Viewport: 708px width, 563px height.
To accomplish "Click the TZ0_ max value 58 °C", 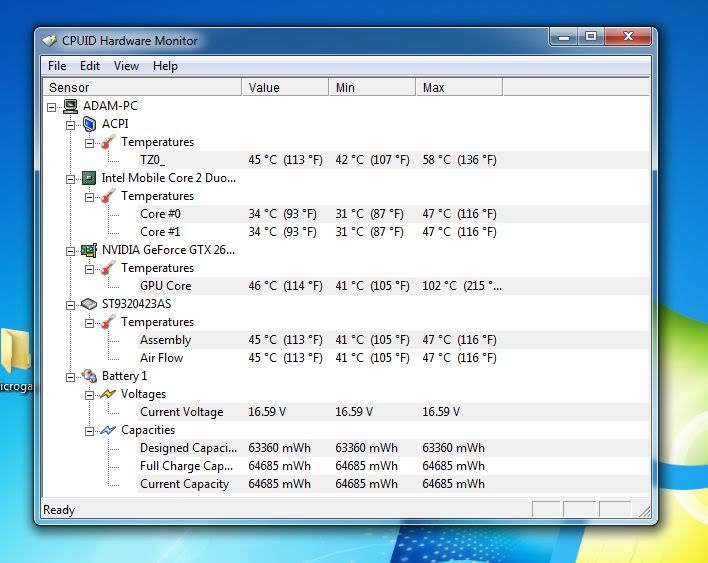I will 459,160.
